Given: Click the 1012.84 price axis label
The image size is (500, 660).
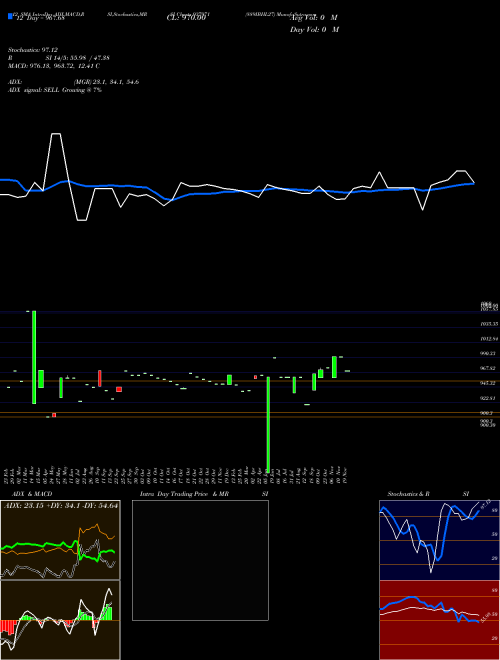Looking at the screenshot, I should coord(489,338).
